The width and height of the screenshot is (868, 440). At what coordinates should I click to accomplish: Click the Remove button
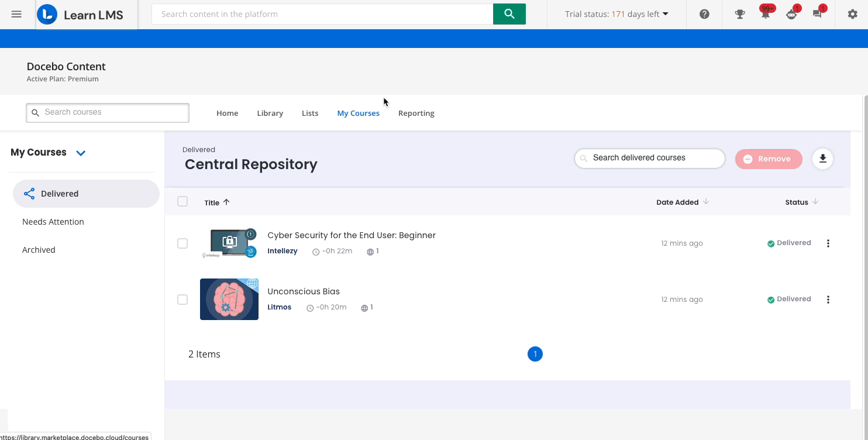click(x=769, y=159)
